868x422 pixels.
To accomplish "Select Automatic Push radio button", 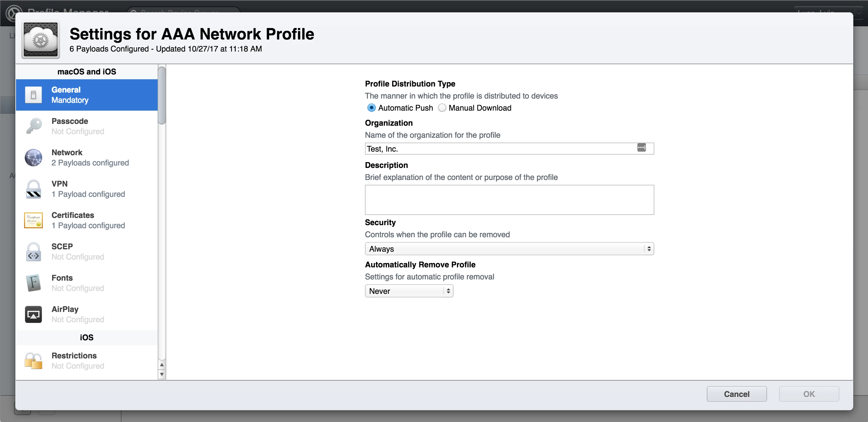I will [371, 108].
